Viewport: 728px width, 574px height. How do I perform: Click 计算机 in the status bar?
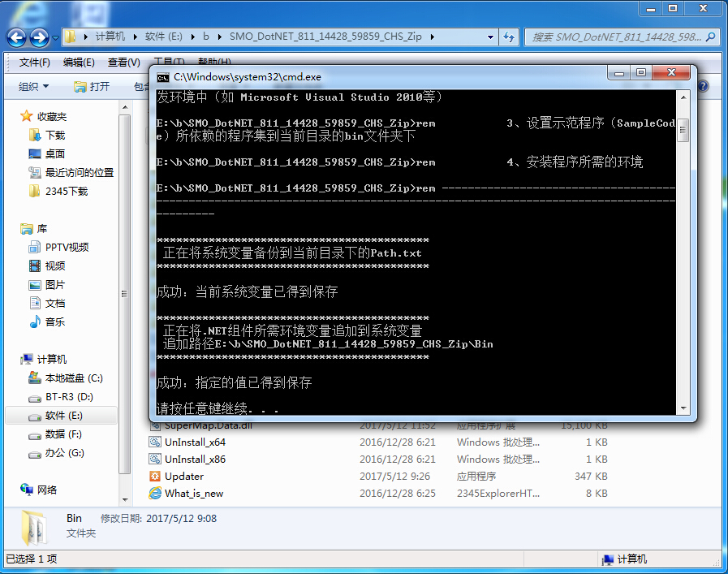(624, 559)
